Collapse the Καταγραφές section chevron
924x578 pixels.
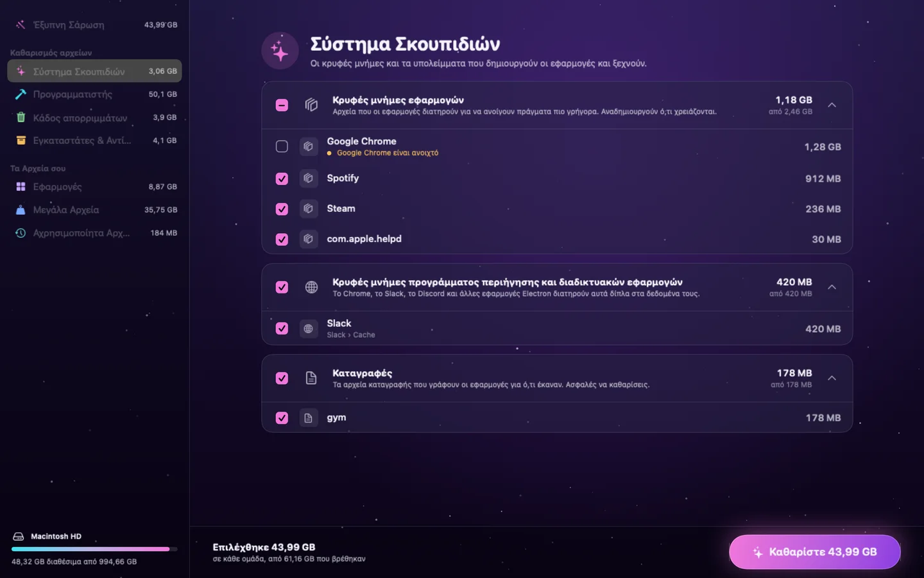[x=832, y=378]
